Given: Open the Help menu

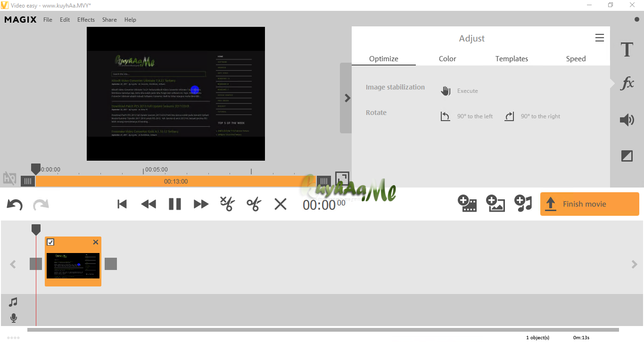Looking at the screenshot, I should (130, 20).
